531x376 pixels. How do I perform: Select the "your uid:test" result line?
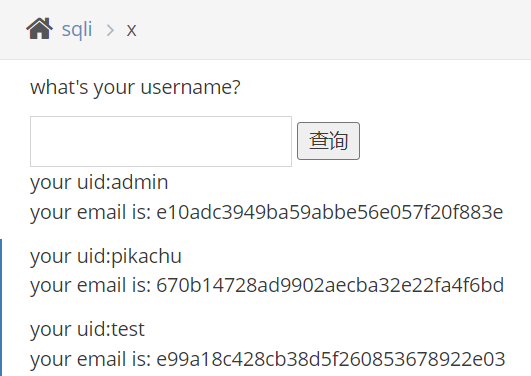(x=87, y=329)
